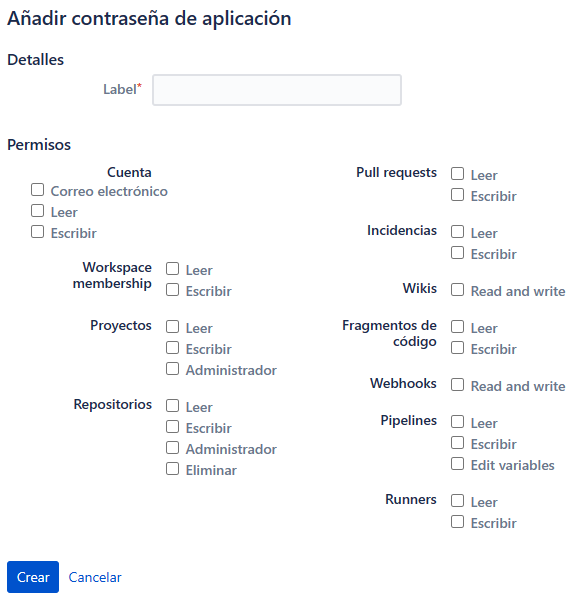Viewport: 567px width, 613px height.
Task: Check Escribir permission for Repositorios
Action: click(172, 427)
